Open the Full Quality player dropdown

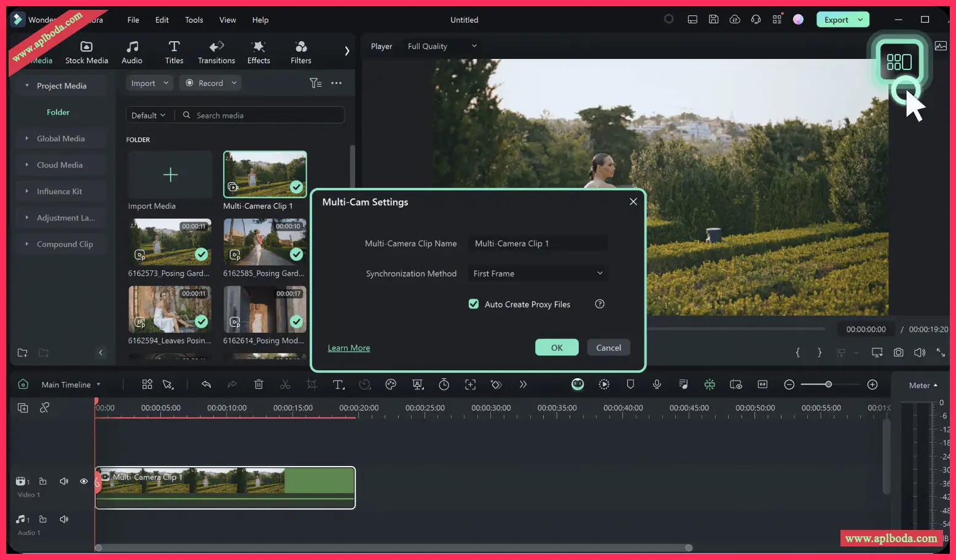point(442,46)
